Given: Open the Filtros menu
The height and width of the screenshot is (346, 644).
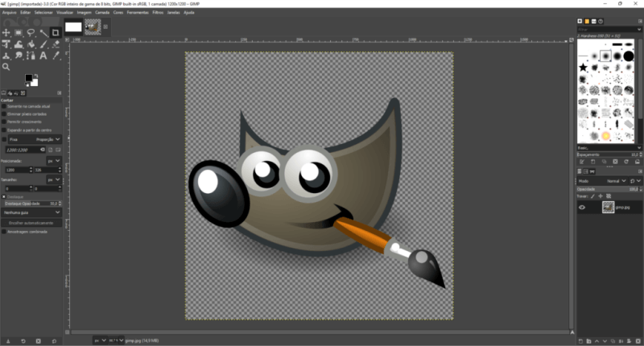Looking at the screenshot, I should [x=158, y=13].
